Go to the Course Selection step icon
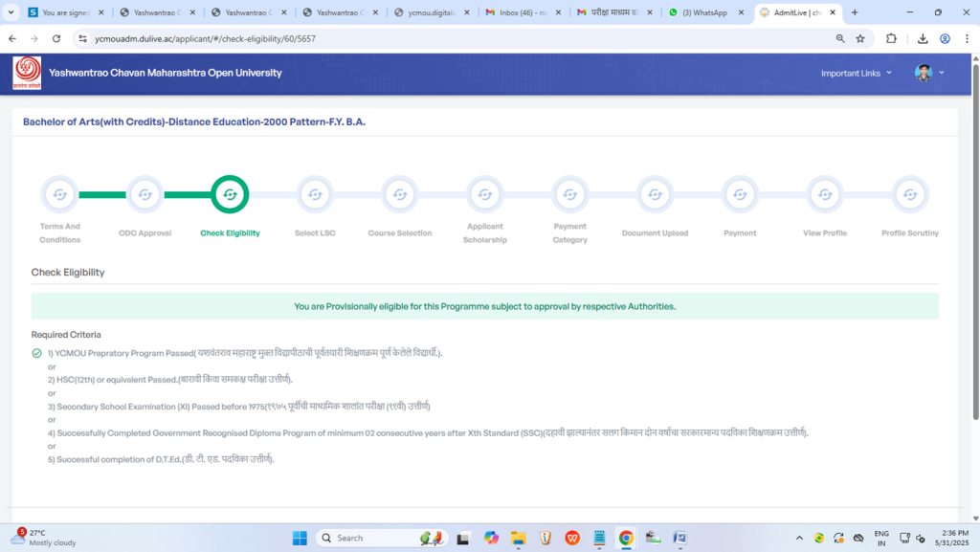 (x=400, y=194)
